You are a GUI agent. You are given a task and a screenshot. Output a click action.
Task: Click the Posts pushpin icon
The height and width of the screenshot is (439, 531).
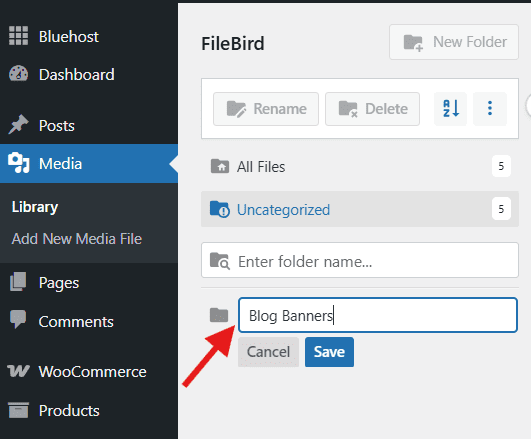pos(18,124)
